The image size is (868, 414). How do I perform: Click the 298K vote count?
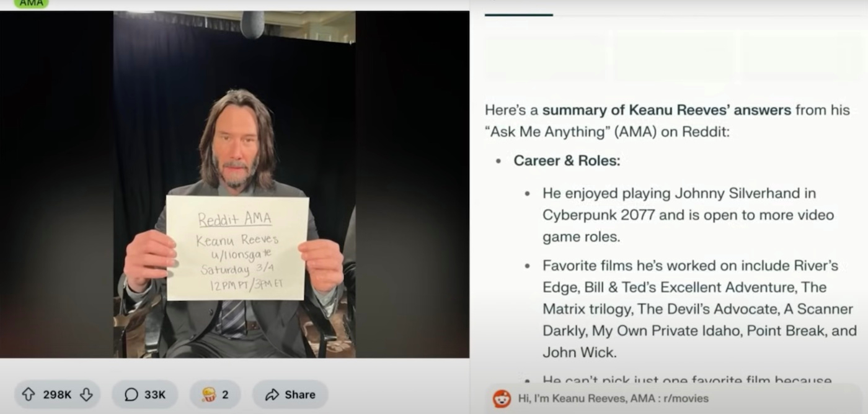click(x=57, y=395)
